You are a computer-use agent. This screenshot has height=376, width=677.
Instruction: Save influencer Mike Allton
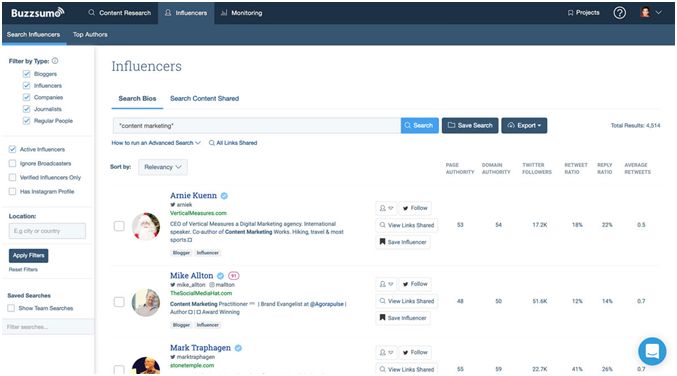click(x=403, y=318)
